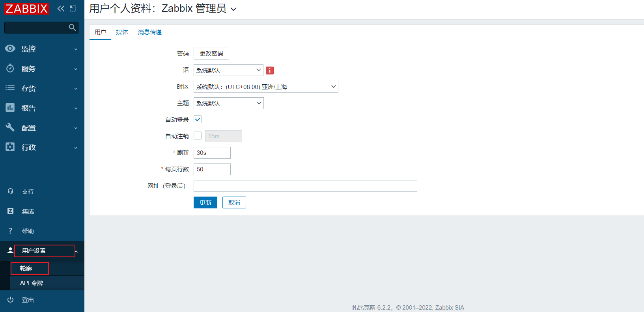This screenshot has height=312, width=644.
Task: Open the 轮廓 profile menu item
Action: [x=26, y=268]
